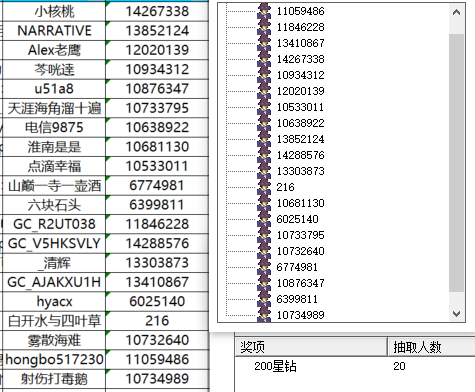
Task: Select winner ID 12020139 in the list
Action: [300, 91]
